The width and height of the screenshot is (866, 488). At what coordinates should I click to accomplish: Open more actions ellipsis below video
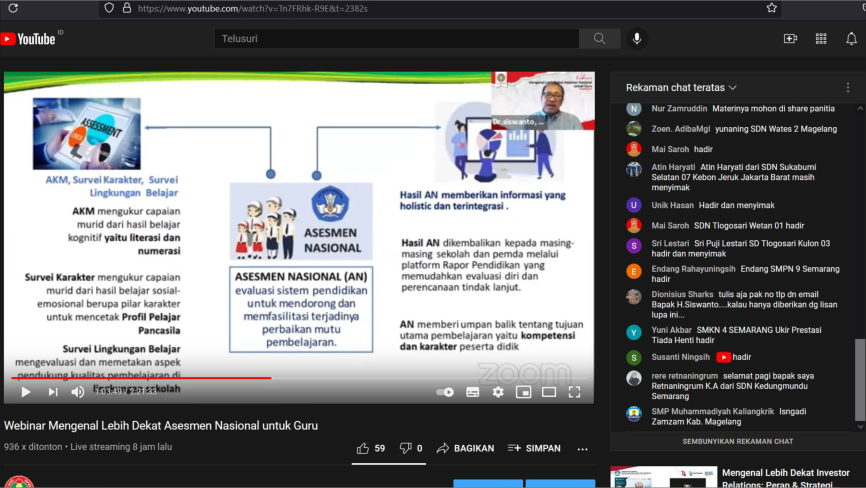[582, 449]
